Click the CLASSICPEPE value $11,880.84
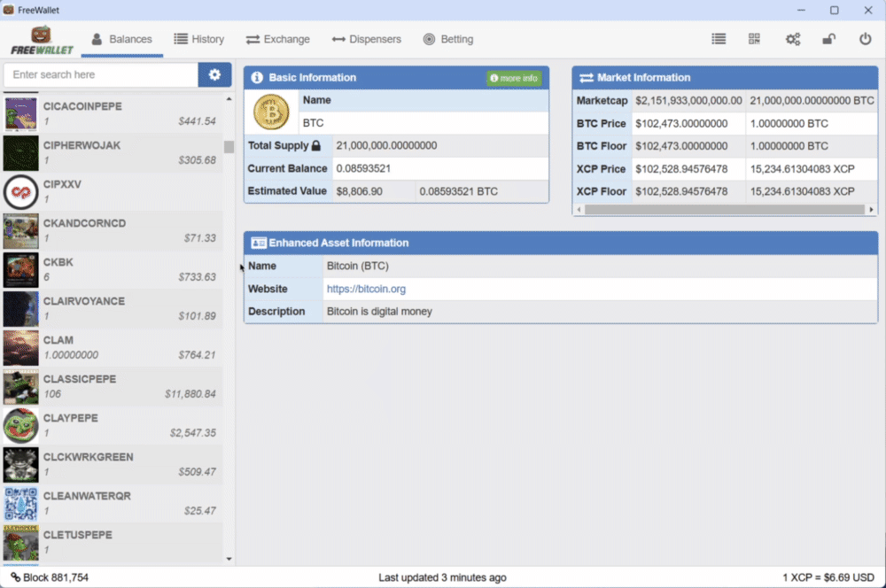886x588 pixels. coord(190,394)
